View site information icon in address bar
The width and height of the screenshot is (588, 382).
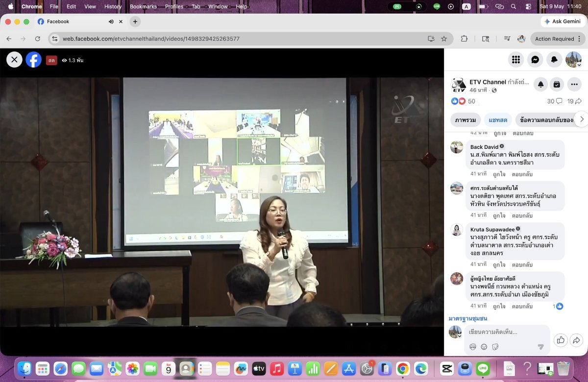(x=55, y=39)
